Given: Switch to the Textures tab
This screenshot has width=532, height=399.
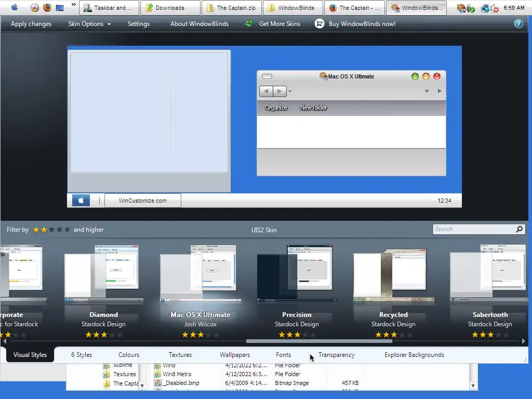Looking at the screenshot, I should (x=180, y=354).
